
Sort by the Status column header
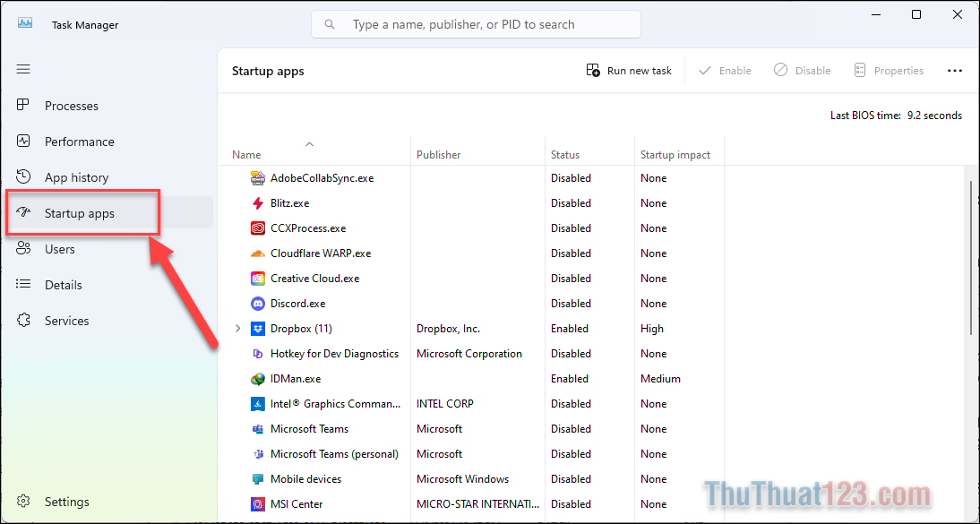pyautogui.click(x=565, y=154)
